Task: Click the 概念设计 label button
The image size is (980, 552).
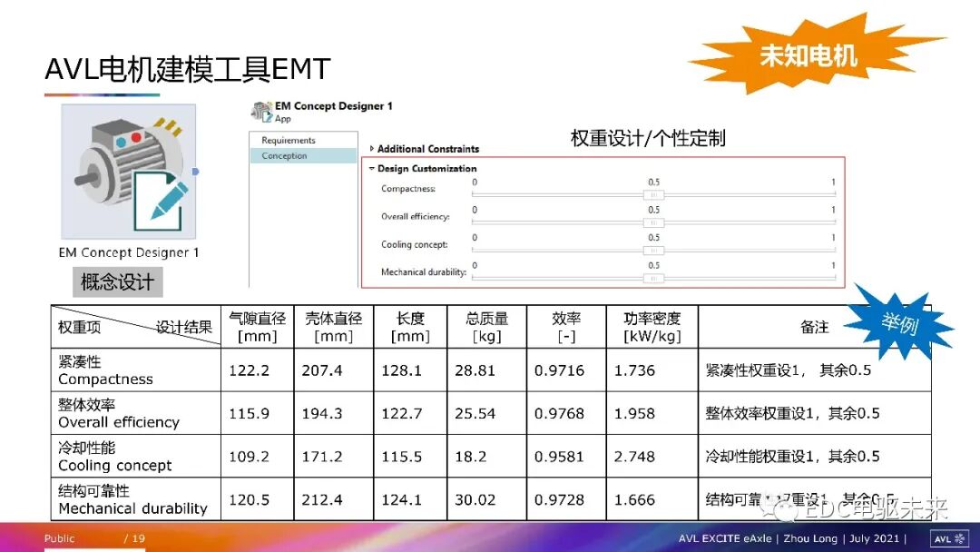Action: (x=117, y=282)
